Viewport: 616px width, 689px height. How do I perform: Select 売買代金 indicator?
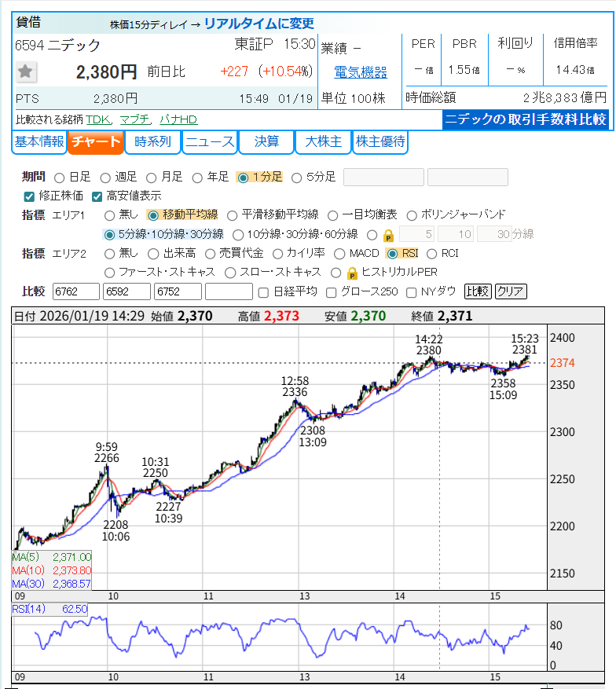pyautogui.click(x=211, y=254)
